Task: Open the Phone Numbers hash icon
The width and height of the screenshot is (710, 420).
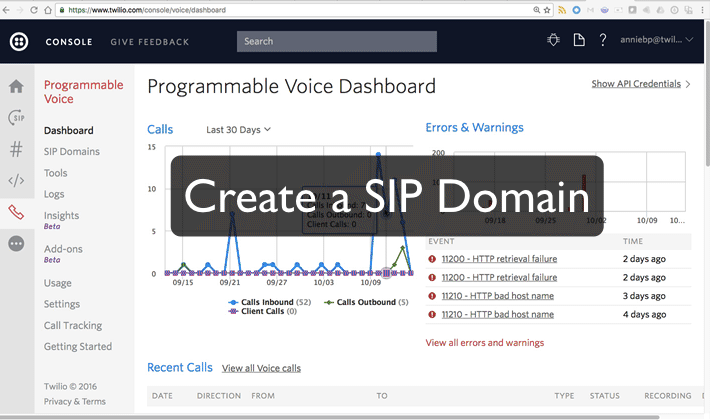Action: pyautogui.click(x=16, y=149)
